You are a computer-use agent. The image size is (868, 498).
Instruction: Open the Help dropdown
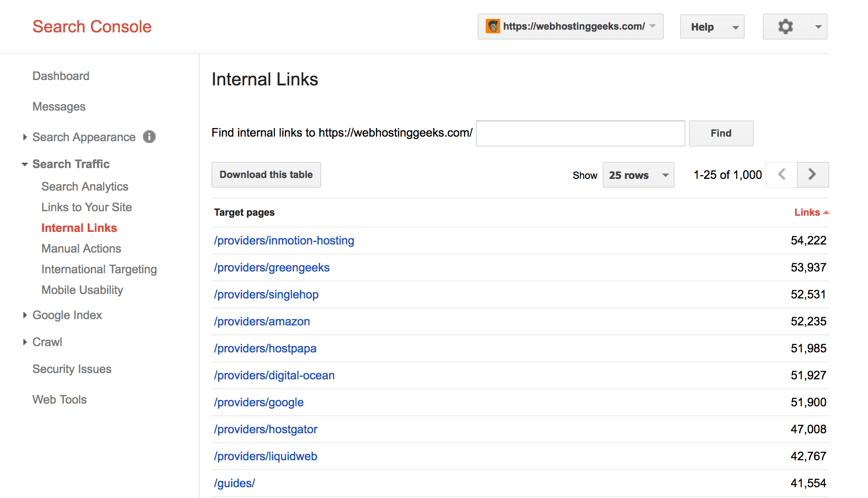coord(712,27)
